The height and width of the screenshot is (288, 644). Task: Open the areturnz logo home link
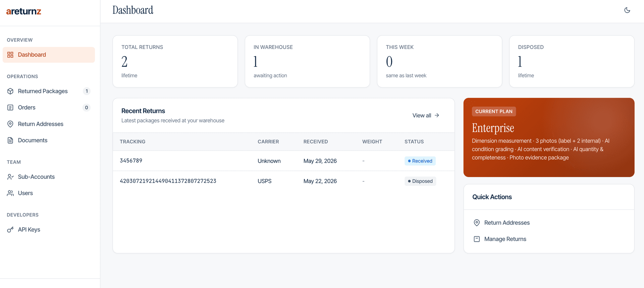pos(23,11)
